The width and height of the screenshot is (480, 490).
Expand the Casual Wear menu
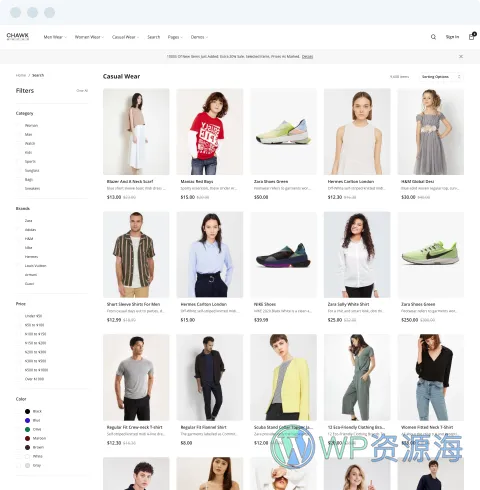point(125,37)
